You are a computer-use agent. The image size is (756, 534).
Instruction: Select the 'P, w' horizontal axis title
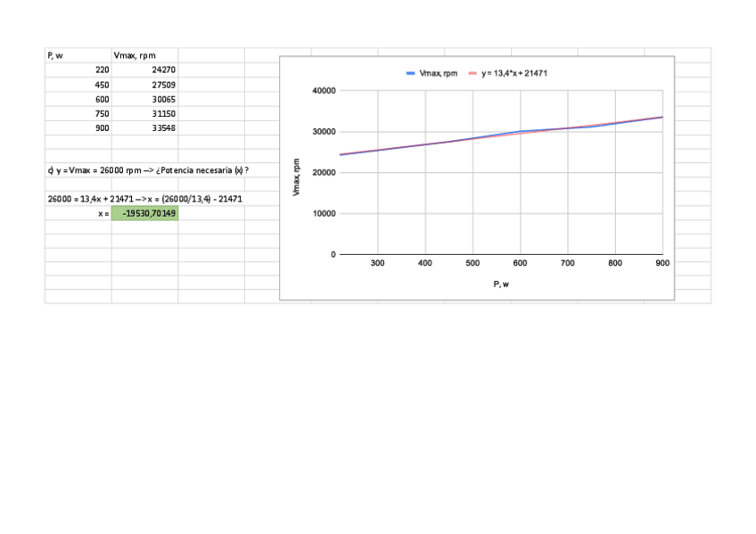(x=501, y=284)
